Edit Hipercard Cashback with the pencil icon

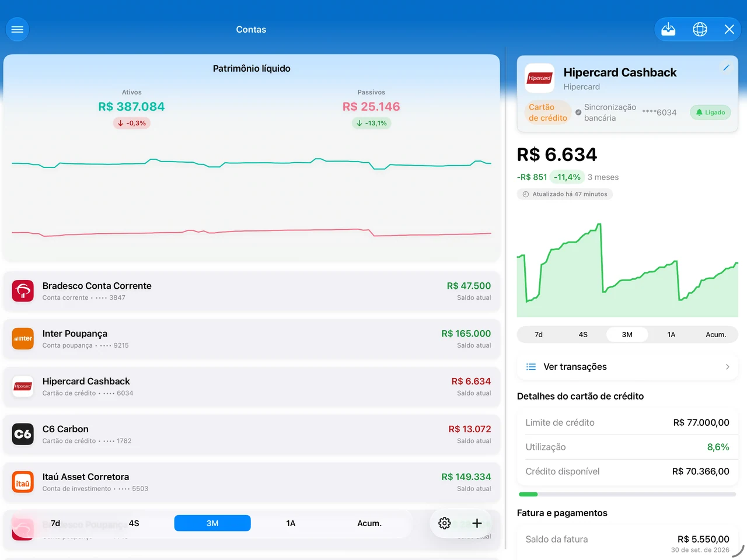[x=726, y=68]
